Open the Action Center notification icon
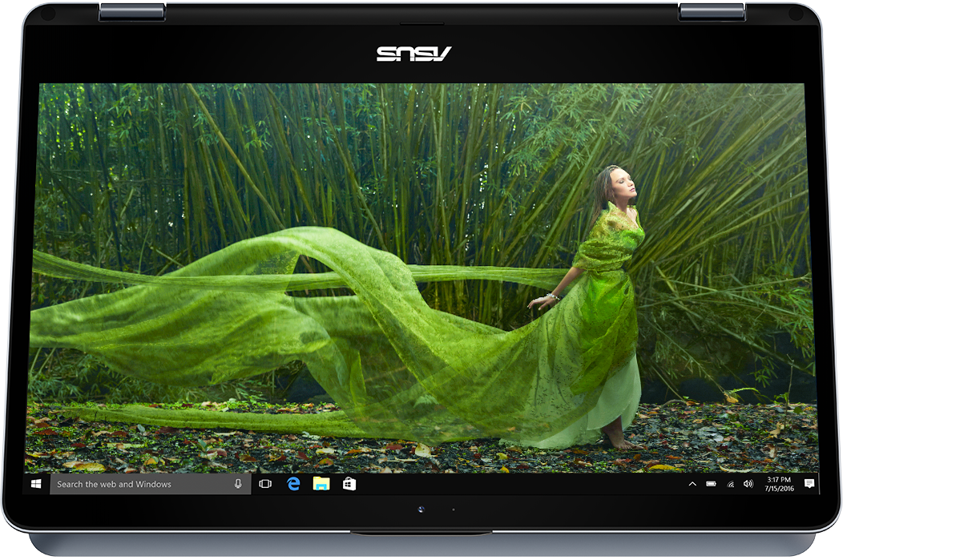The image size is (968, 560). point(809,484)
